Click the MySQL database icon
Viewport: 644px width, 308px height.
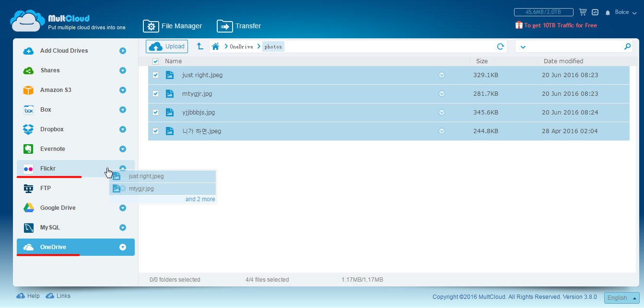pyautogui.click(x=28, y=228)
